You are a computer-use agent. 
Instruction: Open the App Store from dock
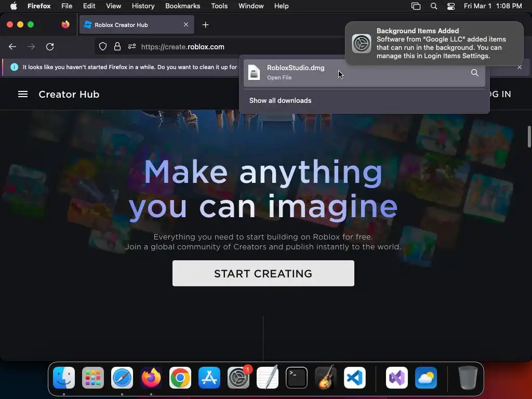tap(209, 377)
